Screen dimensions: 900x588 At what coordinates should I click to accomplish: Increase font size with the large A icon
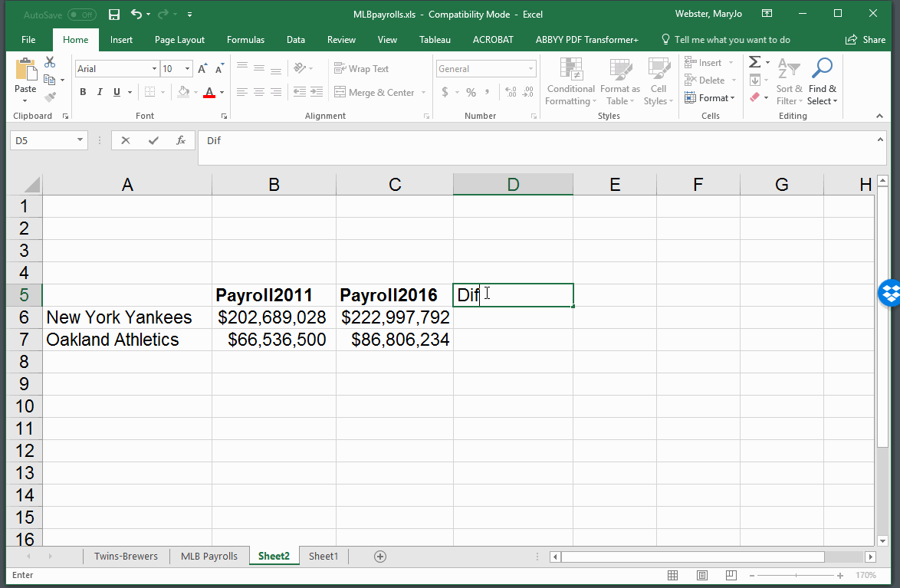(x=202, y=69)
